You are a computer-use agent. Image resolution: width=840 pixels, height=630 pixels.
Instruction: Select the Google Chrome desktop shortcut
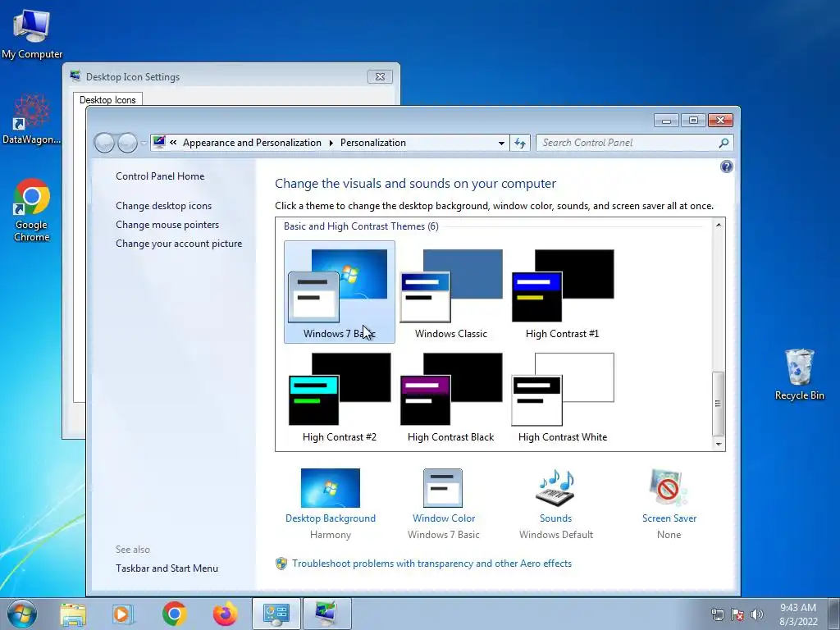pos(32,209)
